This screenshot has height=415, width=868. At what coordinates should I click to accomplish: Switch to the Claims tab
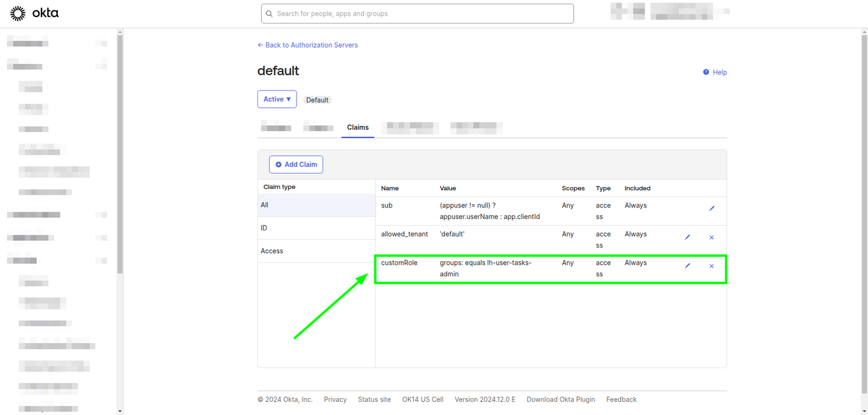pyautogui.click(x=357, y=127)
